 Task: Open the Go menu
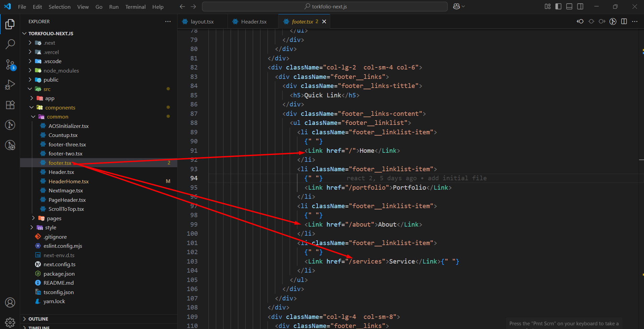pyautogui.click(x=99, y=7)
